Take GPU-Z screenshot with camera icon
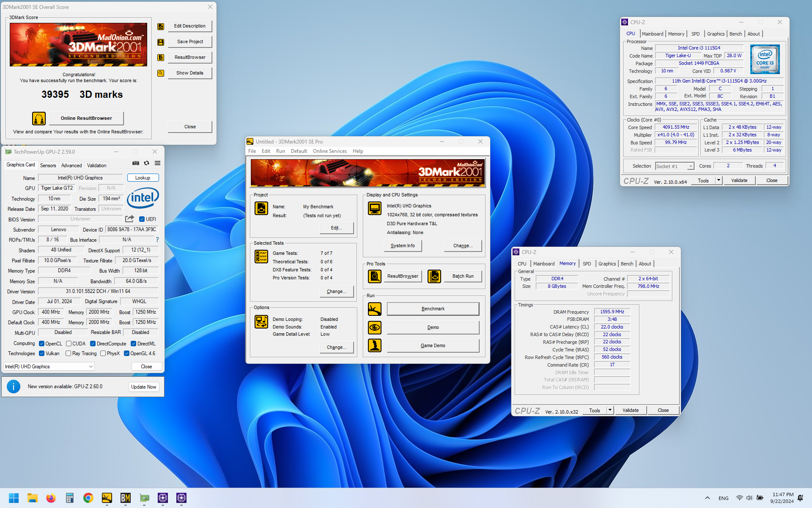 tap(136, 163)
